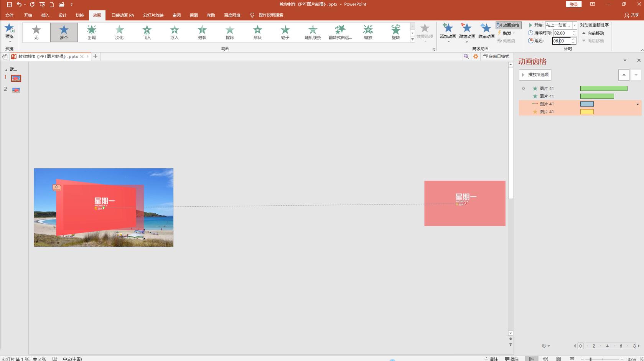The height and width of the screenshot is (361, 644).
Task: Click the move-up arrow in the animation pane
Action: pos(624,75)
